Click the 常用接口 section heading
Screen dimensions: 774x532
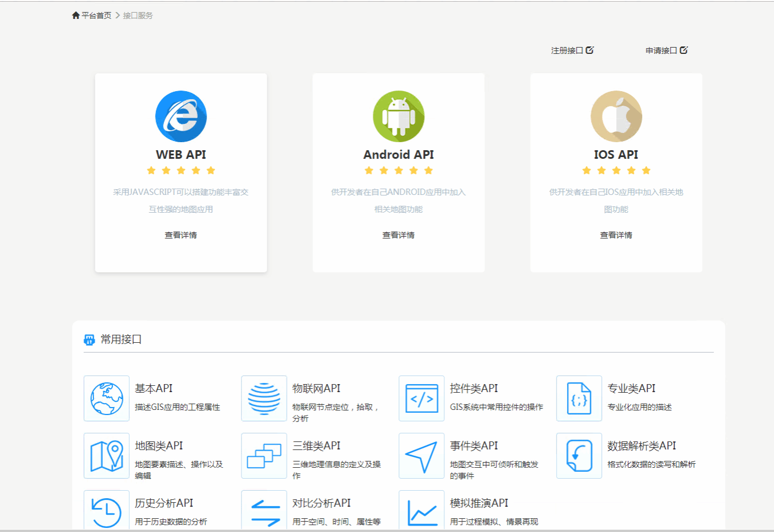(121, 339)
